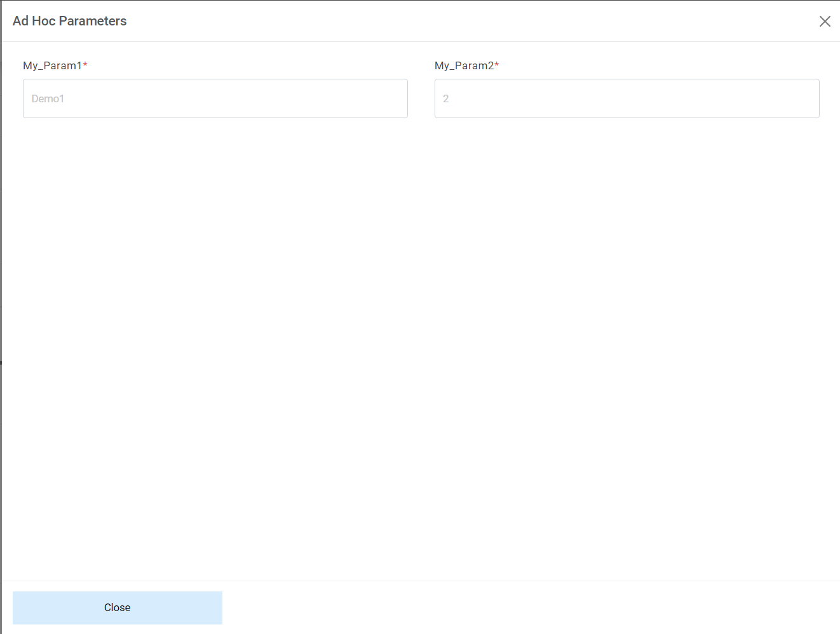Select the My_Param1 field label

click(x=51, y=65)
